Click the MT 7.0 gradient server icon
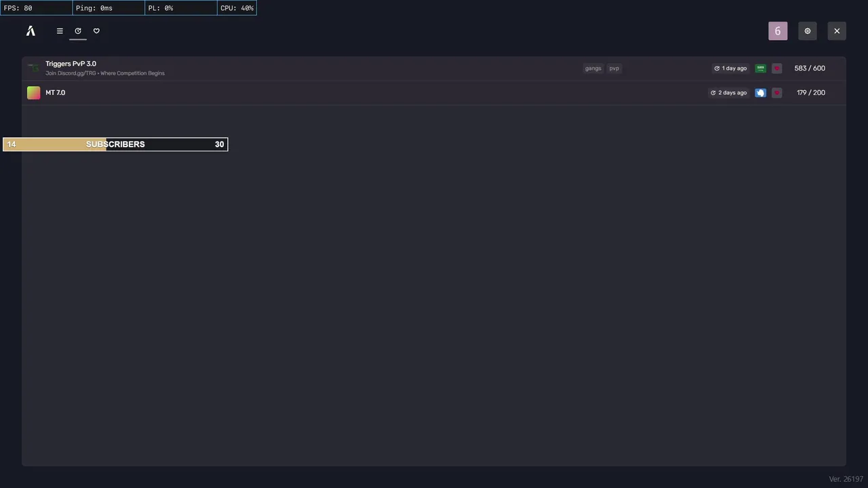 pos(33,92)
